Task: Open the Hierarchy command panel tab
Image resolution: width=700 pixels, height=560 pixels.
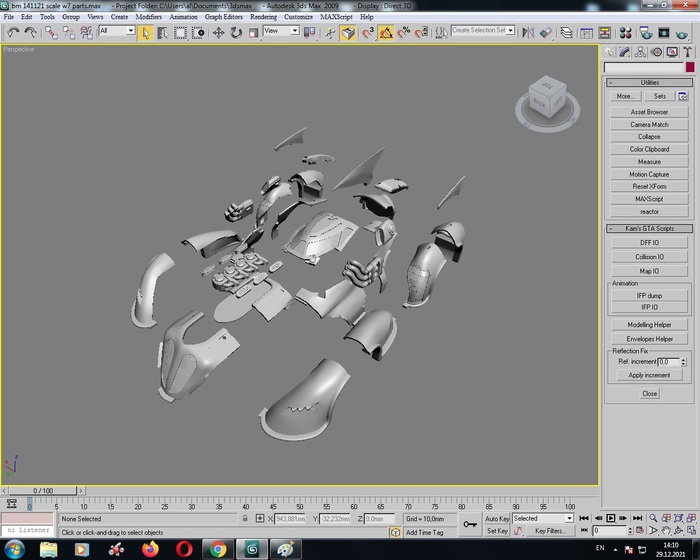Action: (x=640, y=52)
